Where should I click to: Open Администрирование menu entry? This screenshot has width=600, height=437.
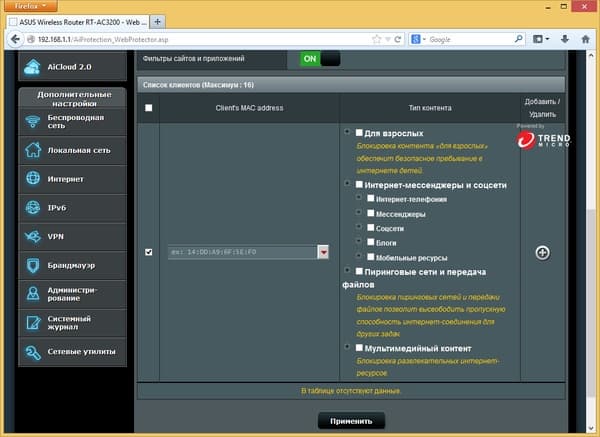pos(72,294)
